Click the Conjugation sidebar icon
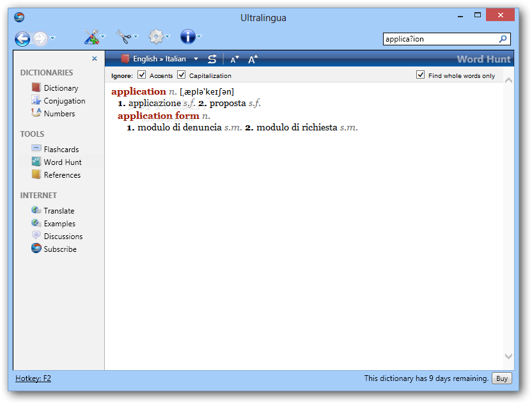Viewport: 532px width, 404px height. click(x=36, y=100)
